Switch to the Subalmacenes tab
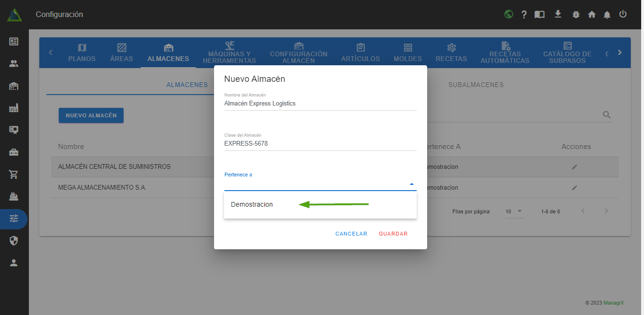The image size is (644, 315). [476, 85]
